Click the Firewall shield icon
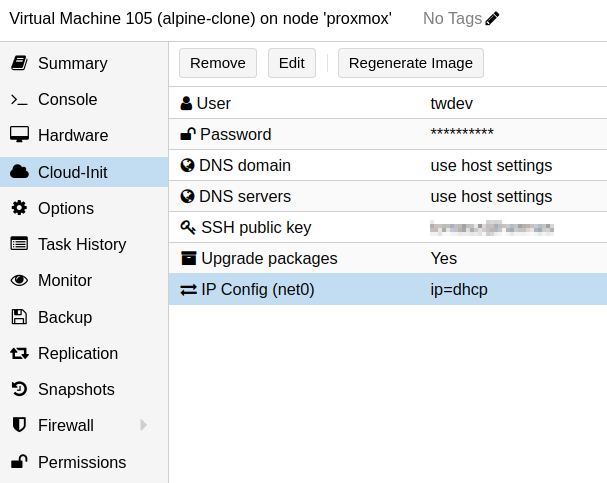The height and width of the screenshot is (483, 607). tap(19, 425)
